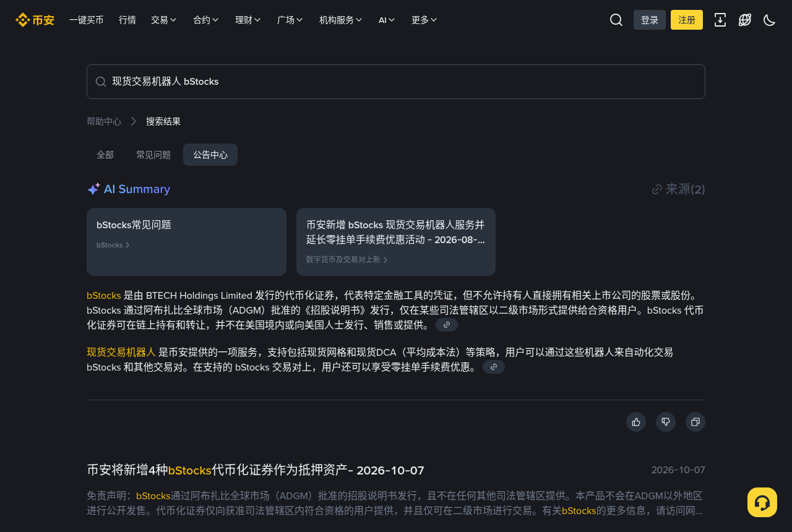
Task: Click highlighted 现货交易机器人 keyword in summary
Action: (121, 352)
